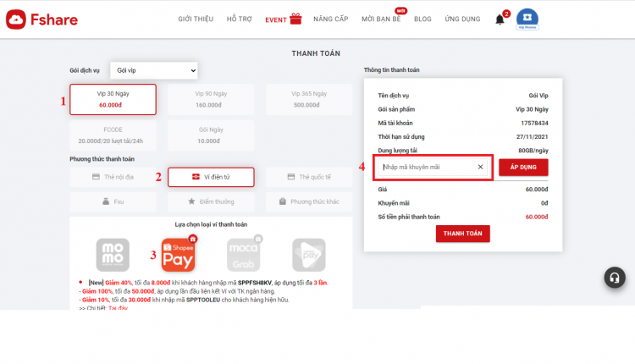Click the promo code SPPFSH8KV

pos(255,283)
